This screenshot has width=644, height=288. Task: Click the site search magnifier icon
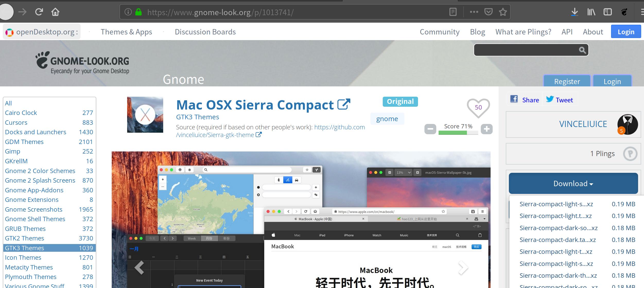point(582,50)
